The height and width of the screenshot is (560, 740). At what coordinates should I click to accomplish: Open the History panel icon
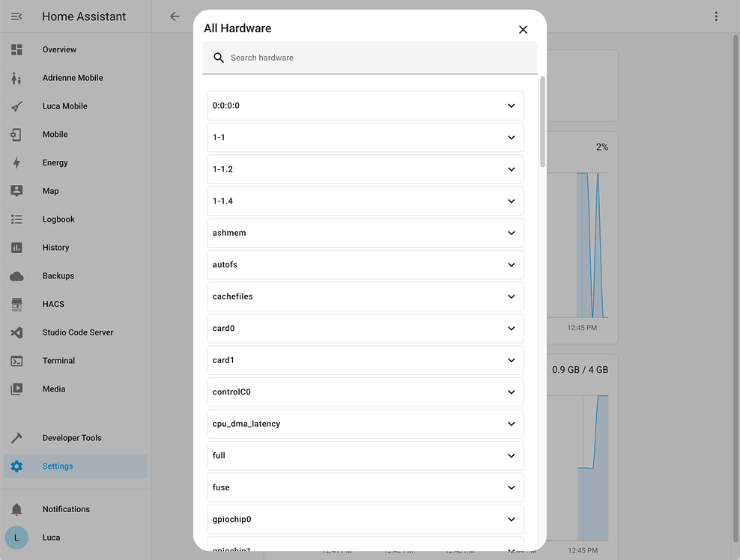point(16,247)
